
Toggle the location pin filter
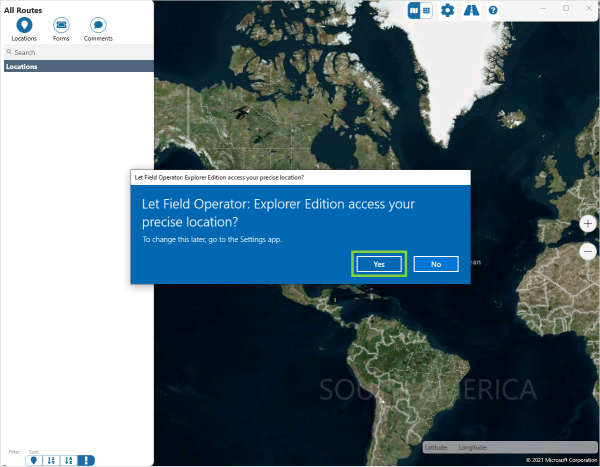tap(32, 460)
